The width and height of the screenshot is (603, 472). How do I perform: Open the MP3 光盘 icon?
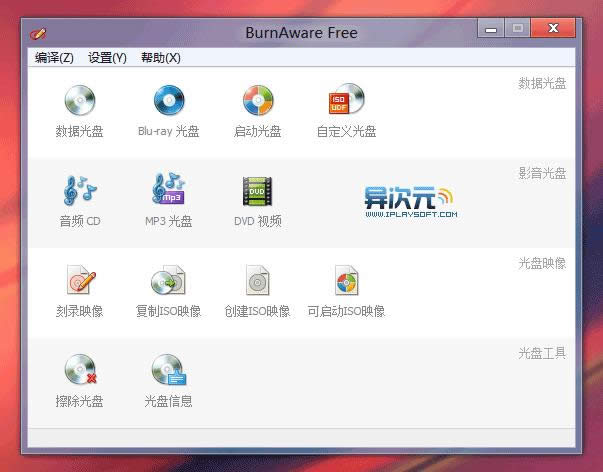pos(169,188)
